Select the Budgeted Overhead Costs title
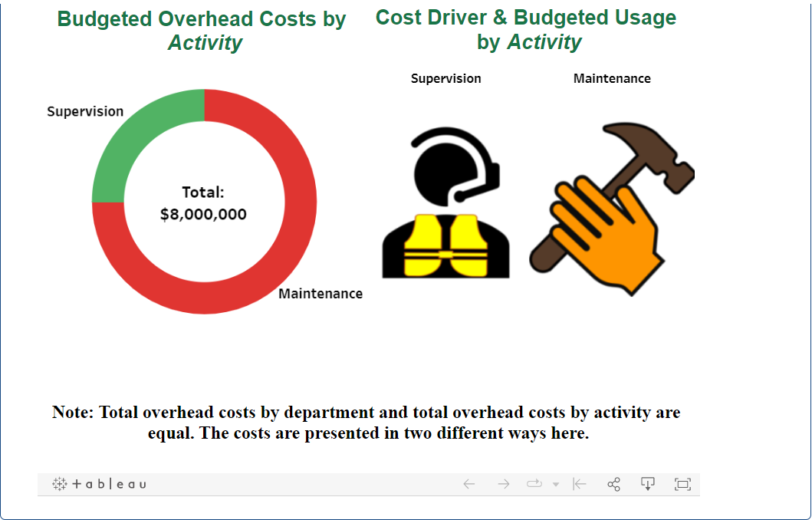This screenshot has height=520, width=812. (200, 29)
